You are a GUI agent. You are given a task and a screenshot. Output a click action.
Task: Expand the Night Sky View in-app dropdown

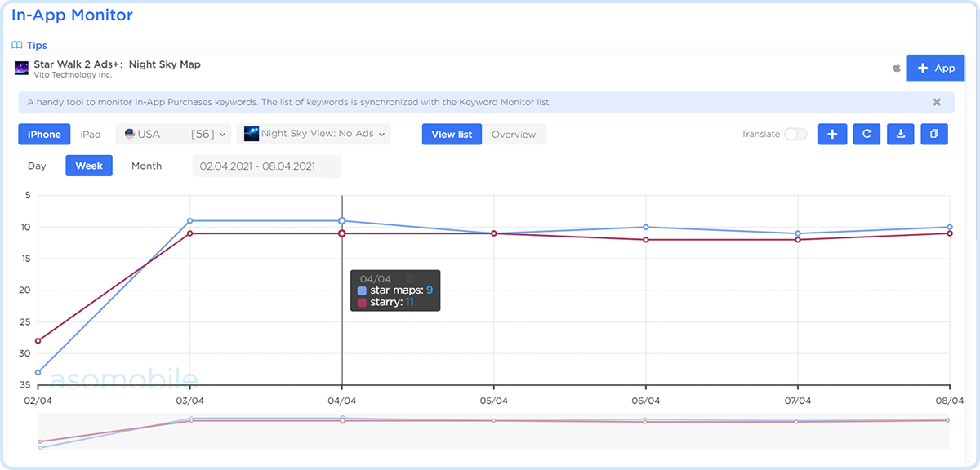314,134
